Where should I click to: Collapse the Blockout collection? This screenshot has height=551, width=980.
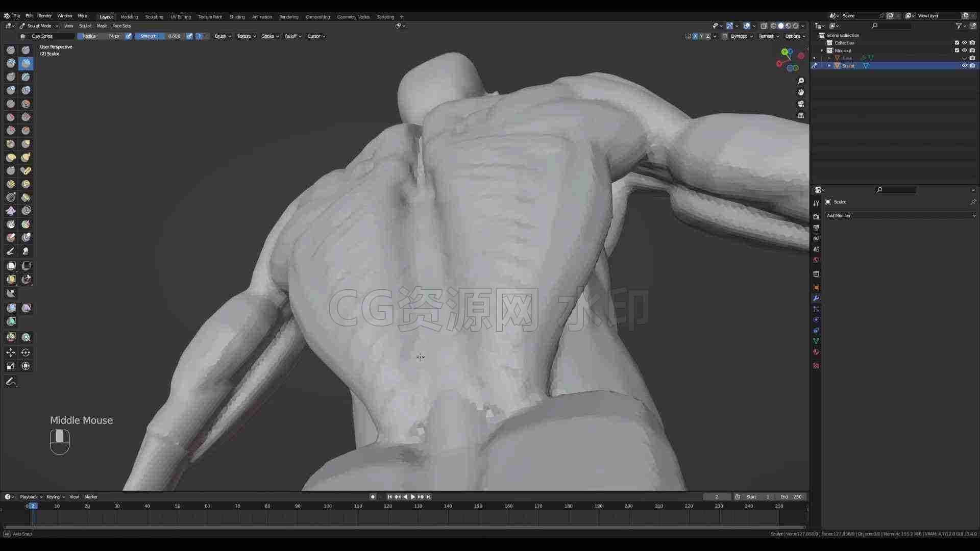pyautogui.click(x=822, y=51)
